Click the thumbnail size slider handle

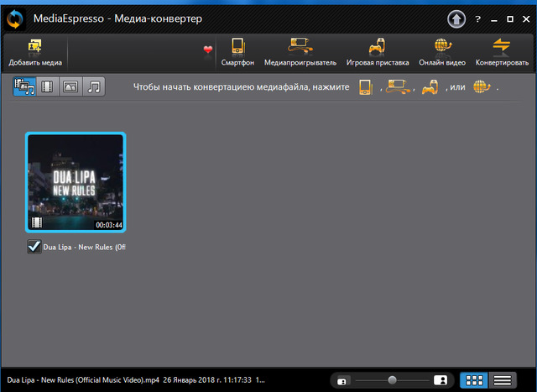[391, 381]
